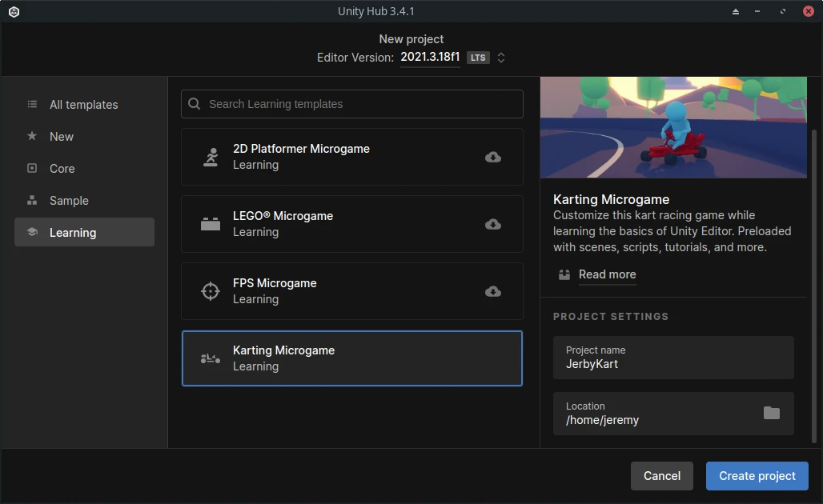Edit the Location field /home/jeremy
823x504 pixels.
pos(673,414)
